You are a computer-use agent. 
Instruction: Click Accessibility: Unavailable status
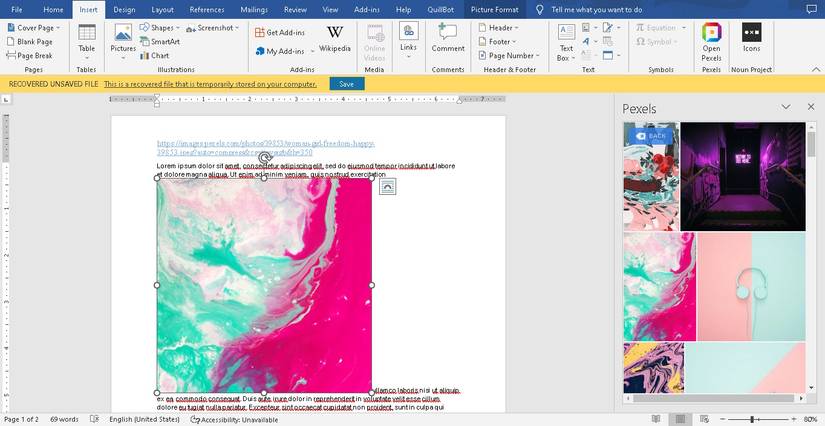tap(234, 419)
